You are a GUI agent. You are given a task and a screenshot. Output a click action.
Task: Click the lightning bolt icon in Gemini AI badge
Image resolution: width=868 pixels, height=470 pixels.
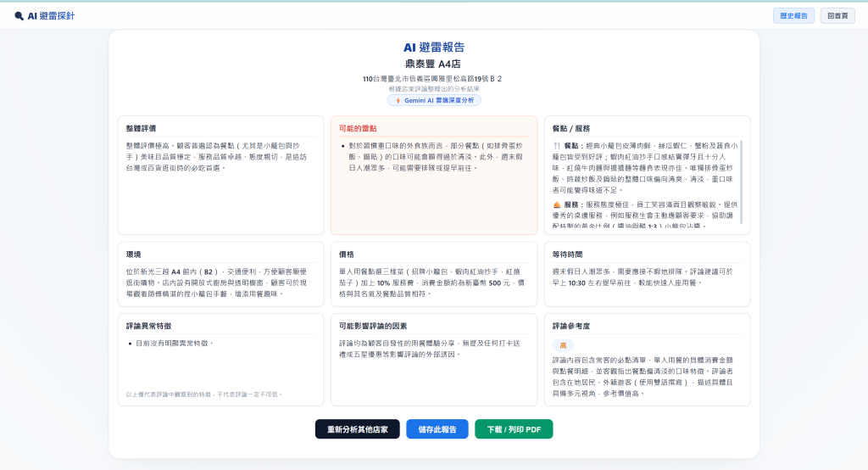coord(398,100)
